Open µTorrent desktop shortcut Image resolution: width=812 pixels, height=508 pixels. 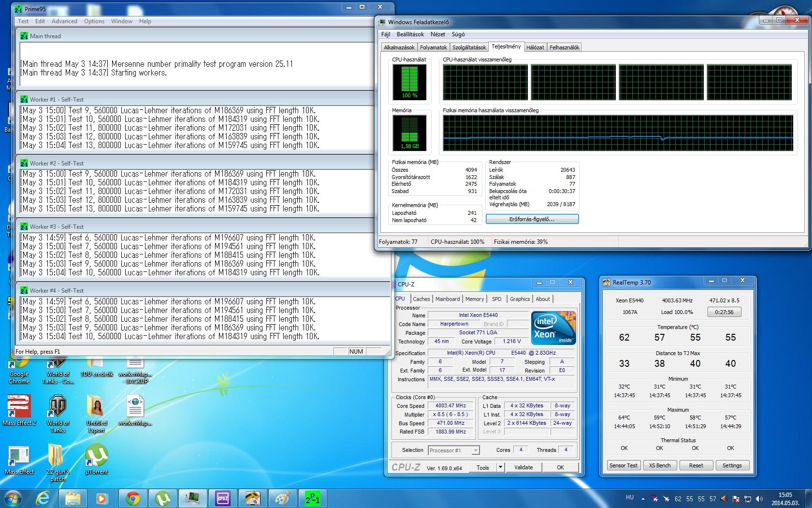(97, 460)
